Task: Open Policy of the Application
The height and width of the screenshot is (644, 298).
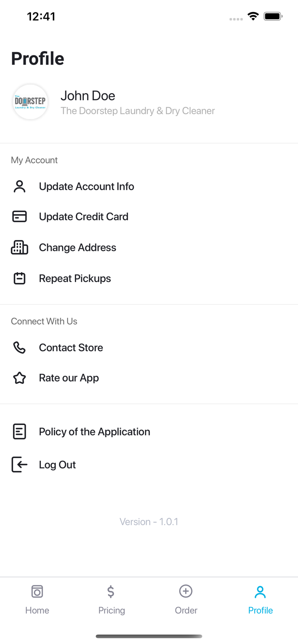Action: pos(94,431)
